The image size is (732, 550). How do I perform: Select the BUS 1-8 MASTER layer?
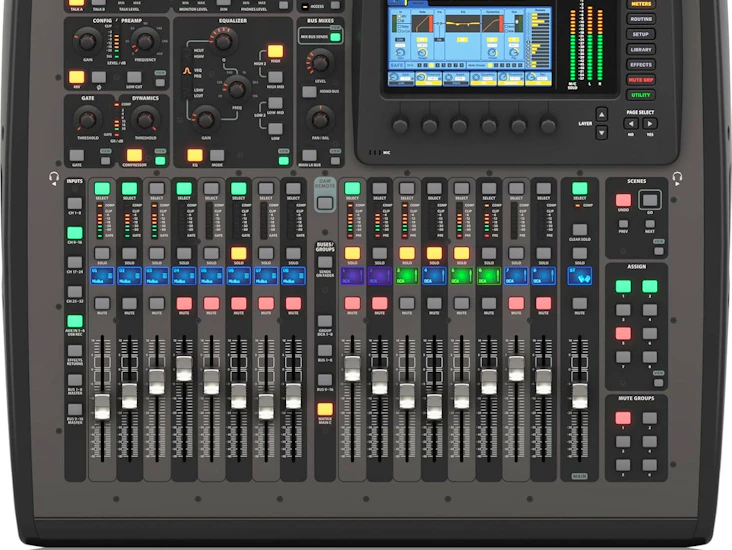75,380
